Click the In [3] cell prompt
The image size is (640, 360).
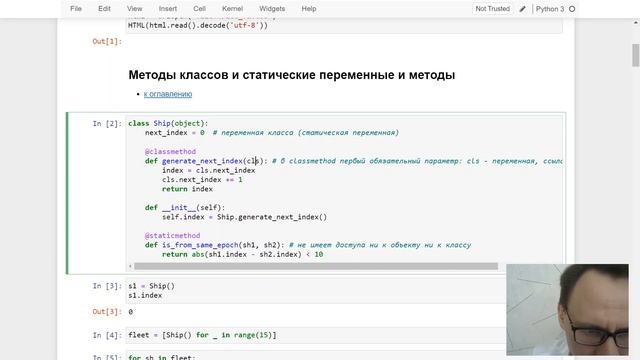point(107,286)
